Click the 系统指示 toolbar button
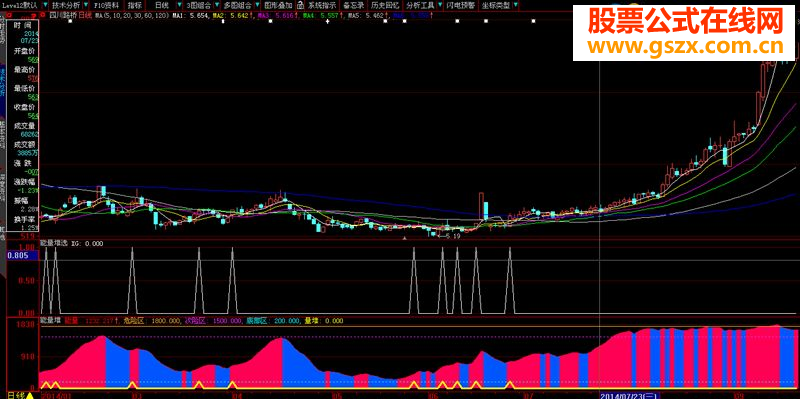Viewport: 800px width, 399px height. pyautogui.click(x=322, y=6)
